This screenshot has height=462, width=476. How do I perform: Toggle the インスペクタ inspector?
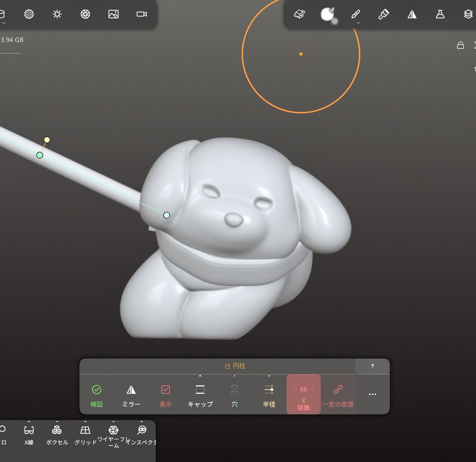[x=142, y=435]
